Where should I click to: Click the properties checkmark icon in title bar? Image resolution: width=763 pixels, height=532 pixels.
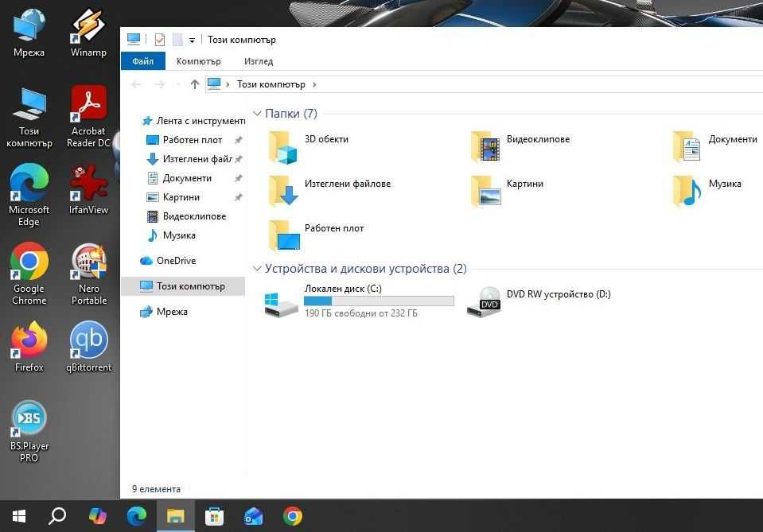tap(160, 40)
